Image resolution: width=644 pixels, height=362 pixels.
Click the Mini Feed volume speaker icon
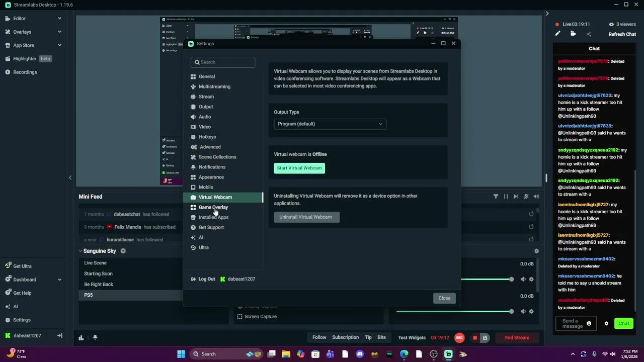point(536,197)
